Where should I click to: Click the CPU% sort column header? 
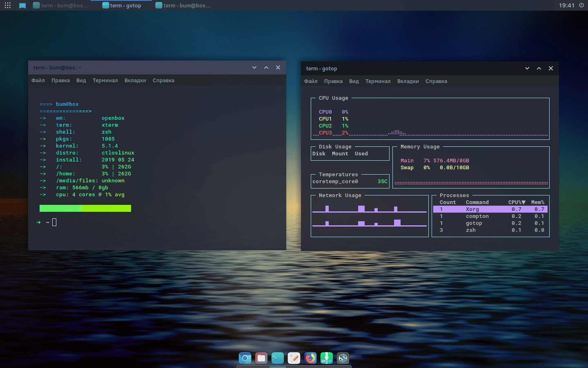coord(517,202)
